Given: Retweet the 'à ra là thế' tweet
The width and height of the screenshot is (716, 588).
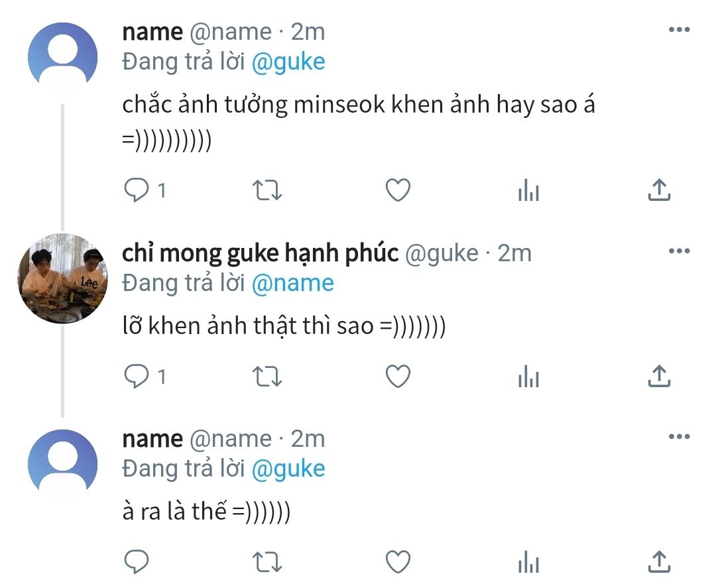Looking at the screenshot, I should (x=268, y=562).
